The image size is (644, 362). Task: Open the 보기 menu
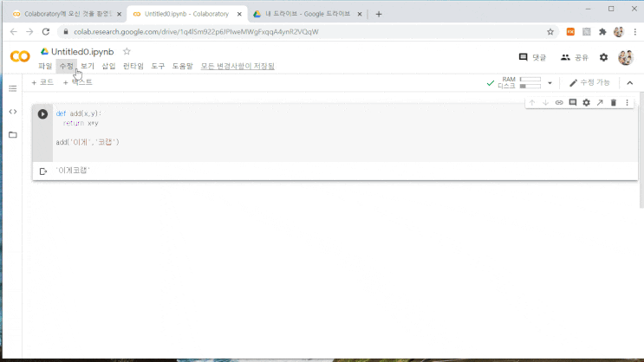click(x=88, y=66)
